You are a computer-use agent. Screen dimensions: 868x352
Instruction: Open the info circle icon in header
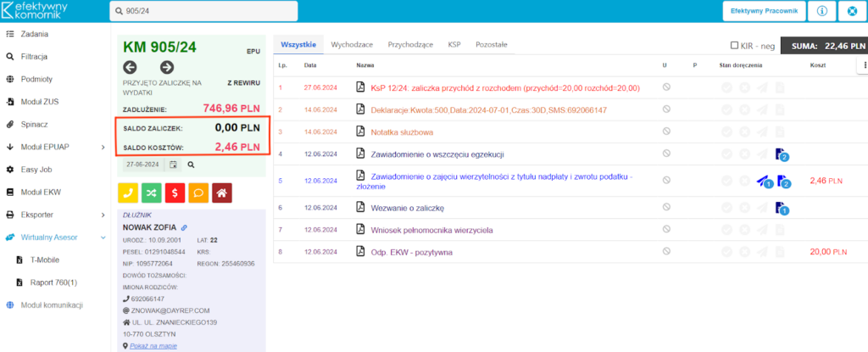point(822,11)
